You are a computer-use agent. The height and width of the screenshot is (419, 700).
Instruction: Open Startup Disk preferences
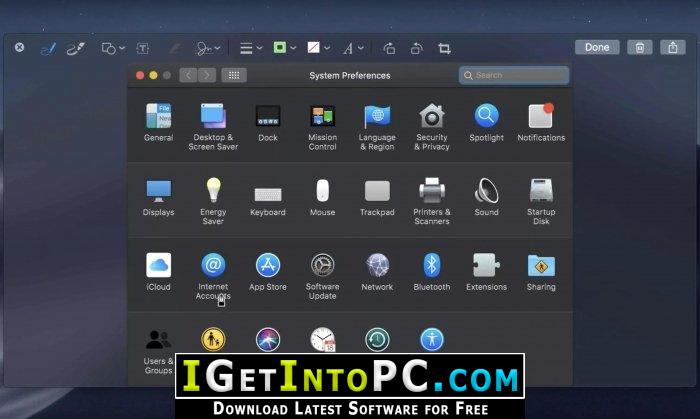click(x=541, y=201)
